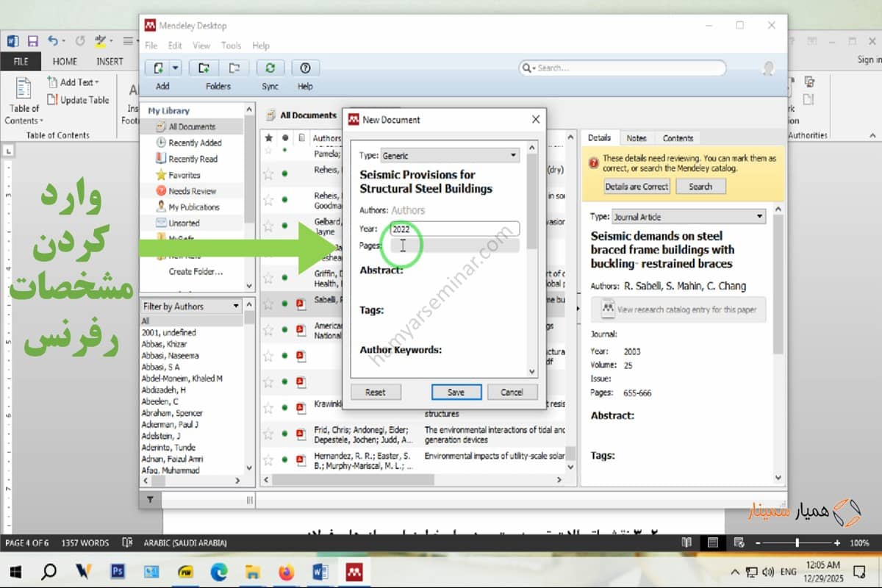
Task: Open the Type dropdown in New Document dialog
Action: (x=450, y=155)
